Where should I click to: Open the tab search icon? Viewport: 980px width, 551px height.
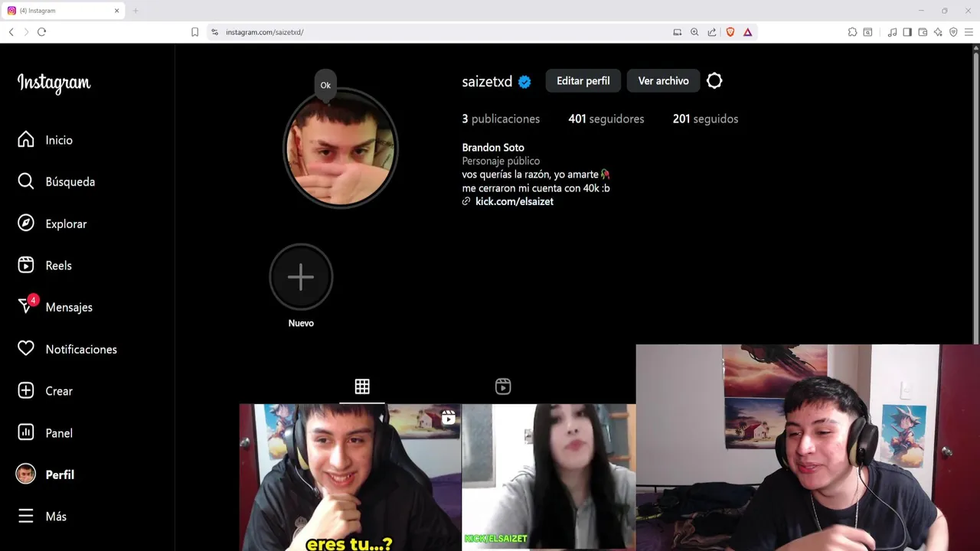[867, 32]
